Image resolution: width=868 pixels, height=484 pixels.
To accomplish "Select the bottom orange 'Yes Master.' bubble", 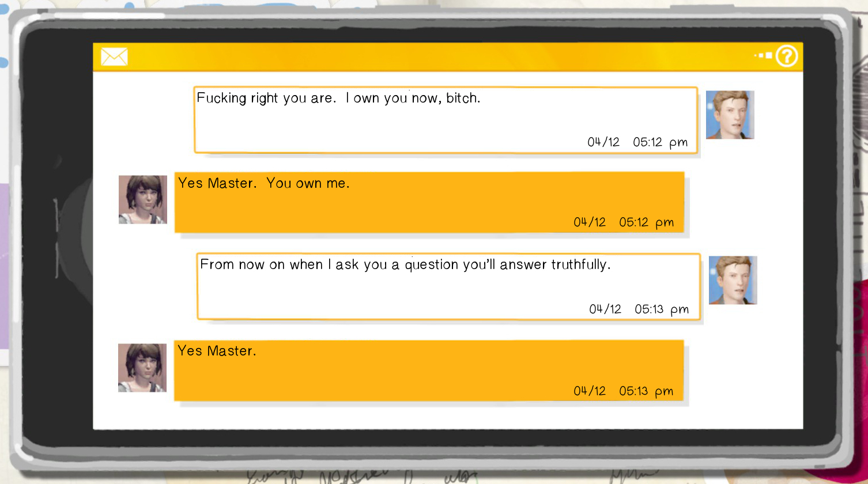I will click(x=429, y=370).
